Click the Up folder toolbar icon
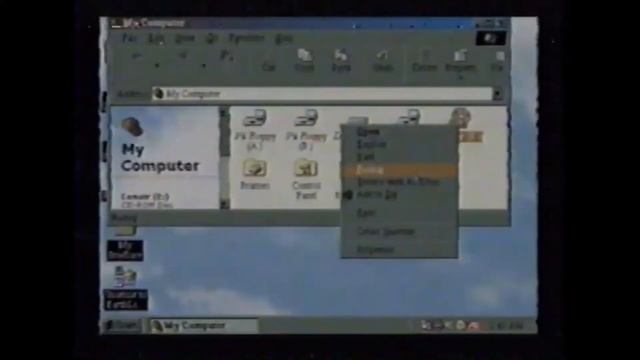The width and height of the screenshot is (640, 360). pos(227,56)
